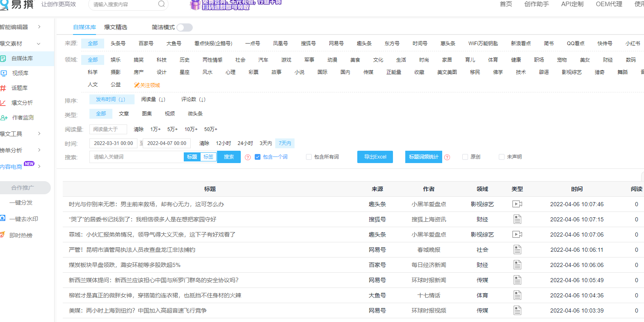The height and width of the screenshot is (322, 644).
Task: Open article 严管！昆明市滇管局执法人员夜查
Action: pos(132,250)
